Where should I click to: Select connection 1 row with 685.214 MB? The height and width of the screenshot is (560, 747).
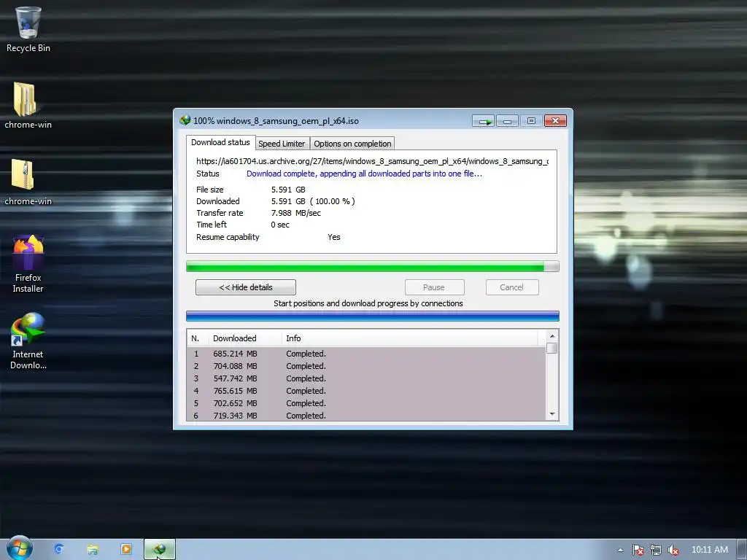pyautogui.click(x=366, y=354)
